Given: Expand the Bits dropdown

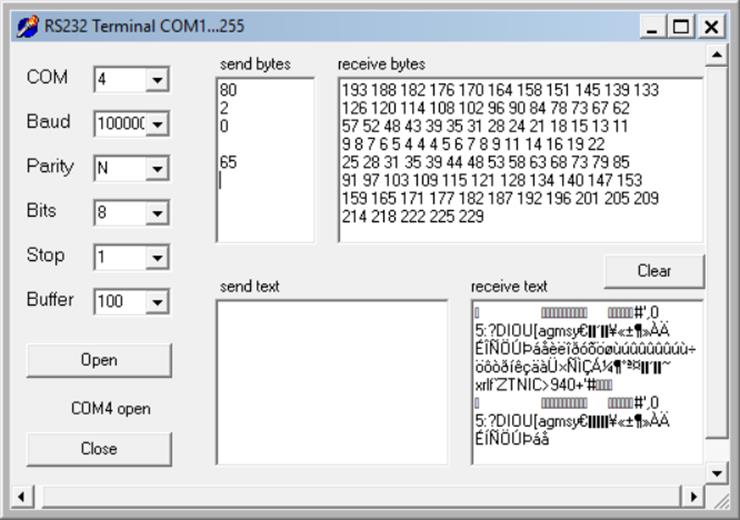Looking at the screenshot, I should (157, 213).
